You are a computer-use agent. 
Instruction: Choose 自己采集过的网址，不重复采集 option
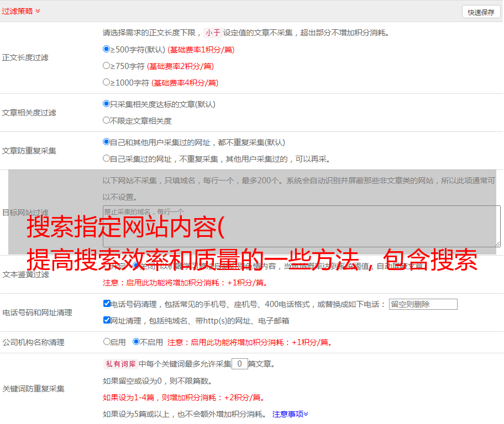tap(107, 158)
